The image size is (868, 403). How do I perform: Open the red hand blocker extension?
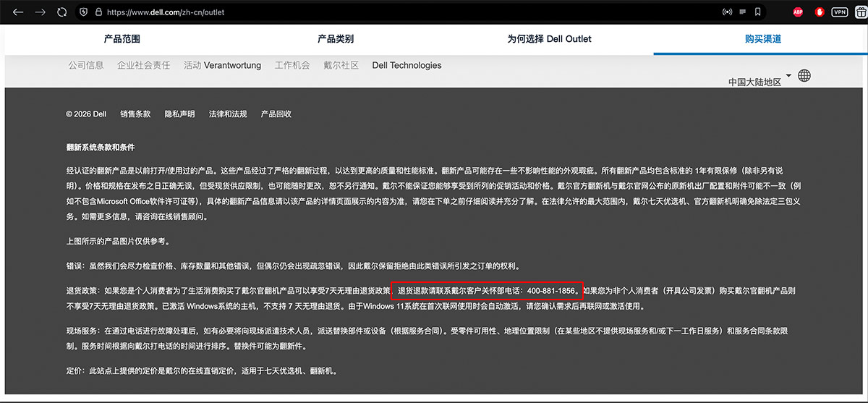pos(820,12)
